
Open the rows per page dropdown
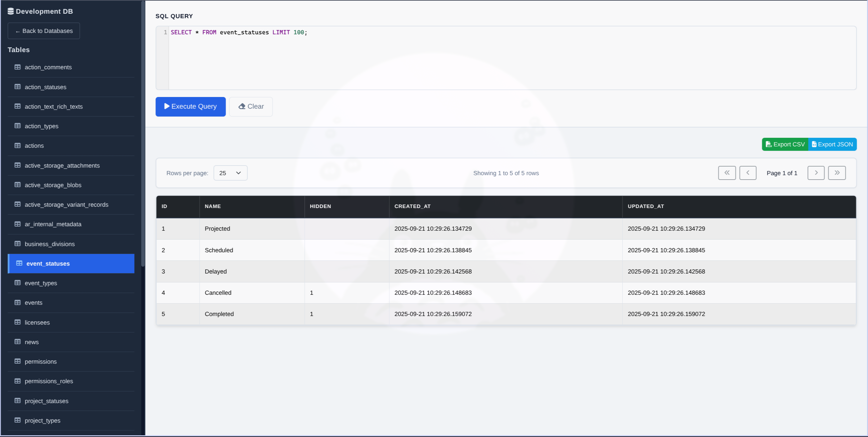click(230, 173)
